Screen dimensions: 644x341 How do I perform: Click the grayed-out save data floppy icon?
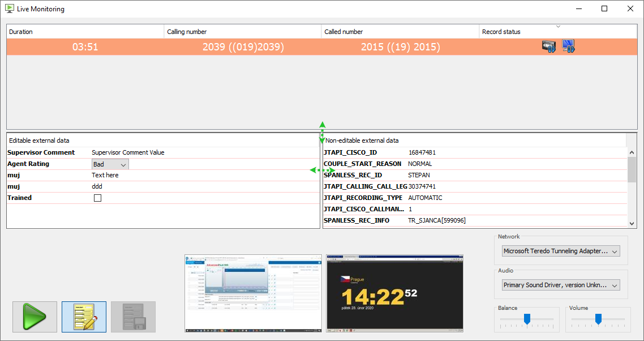(133, 317)
